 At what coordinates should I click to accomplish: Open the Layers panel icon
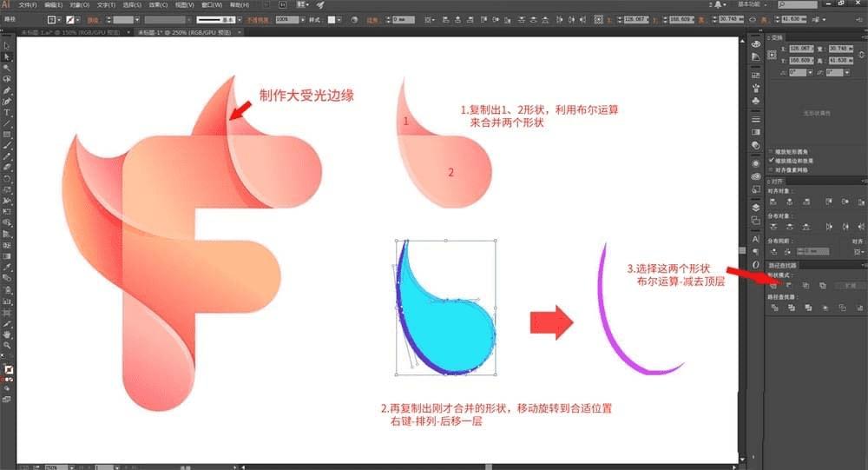(756, 208)
